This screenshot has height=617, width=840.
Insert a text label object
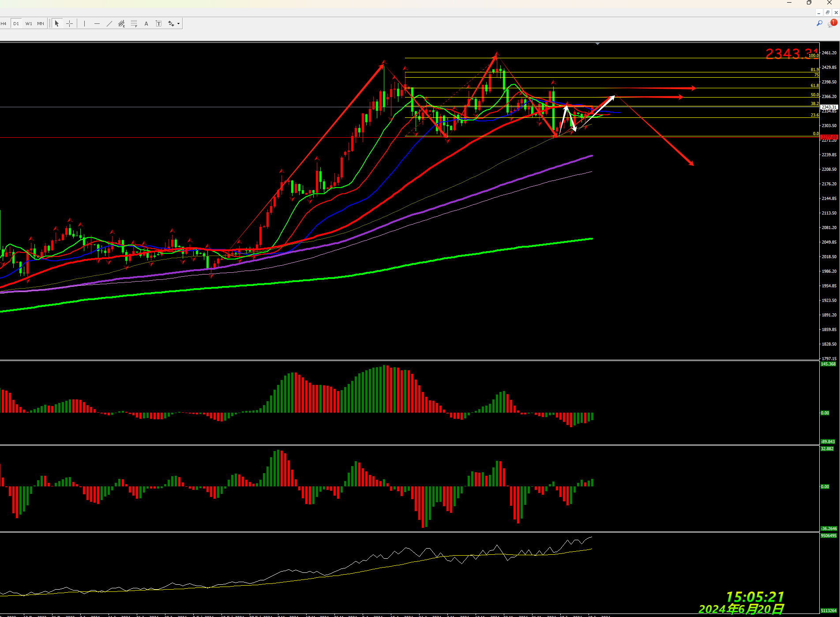(x=159, y=24)
